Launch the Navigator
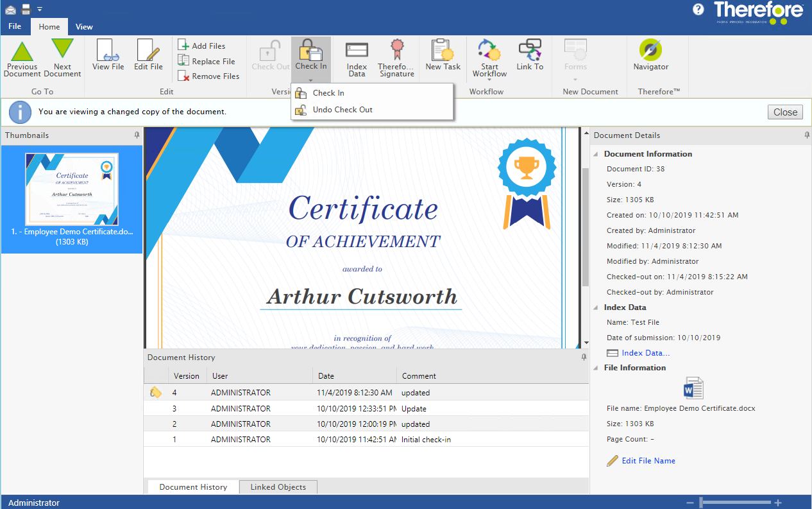The height and width of the screenshot is (509, 812). tap(650, 54)
